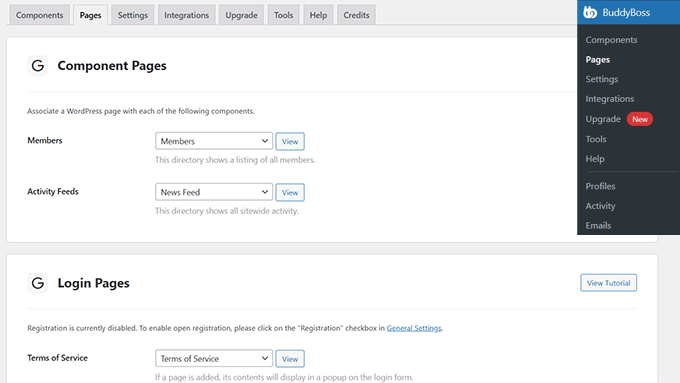The image size is (680, 383).
Task: Switch to the Settings tab
Action: (x=133, y=15)
